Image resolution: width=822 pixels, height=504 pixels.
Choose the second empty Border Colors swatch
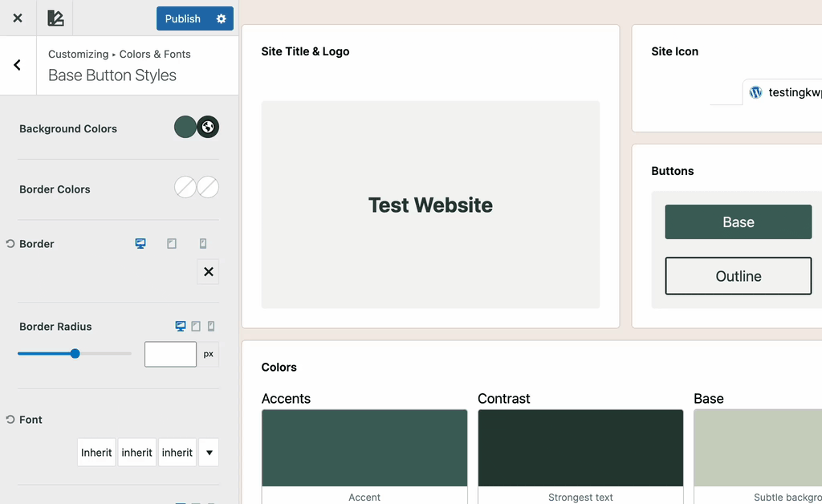(208, 188)
